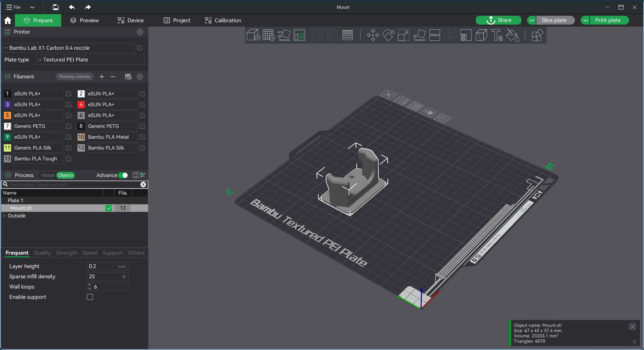Image resolution: width=644 pixels, height=350 pixels.
Task: Open printer settings gear icon
Action: (x=140, y=32)
